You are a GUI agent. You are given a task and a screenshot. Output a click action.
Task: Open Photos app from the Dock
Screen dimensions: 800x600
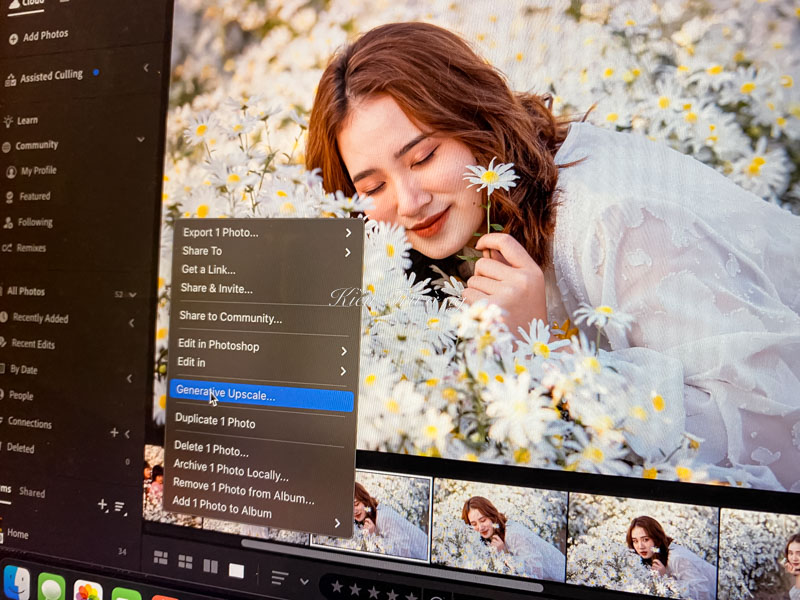pyautogui.click(x=88, y=591)
